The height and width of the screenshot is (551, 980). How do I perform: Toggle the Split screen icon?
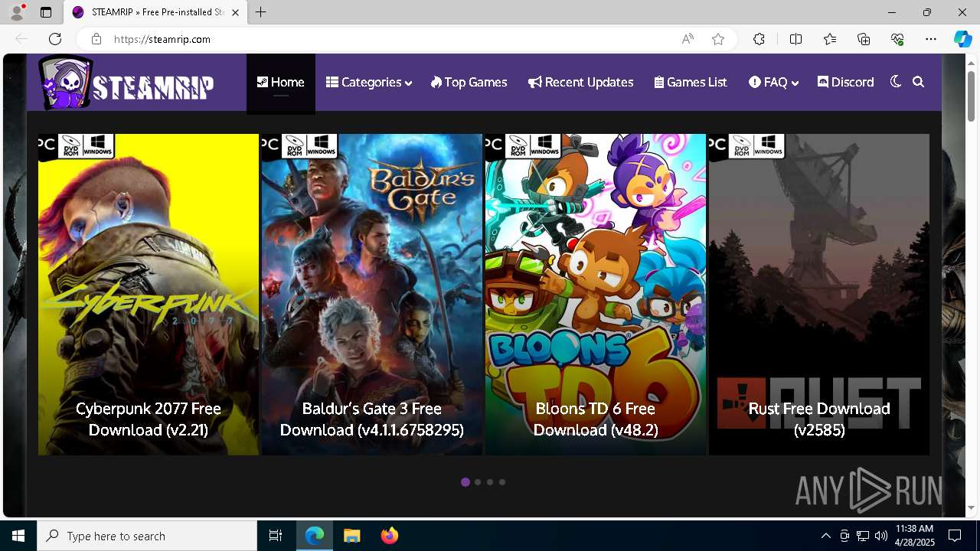click(795, 39)
